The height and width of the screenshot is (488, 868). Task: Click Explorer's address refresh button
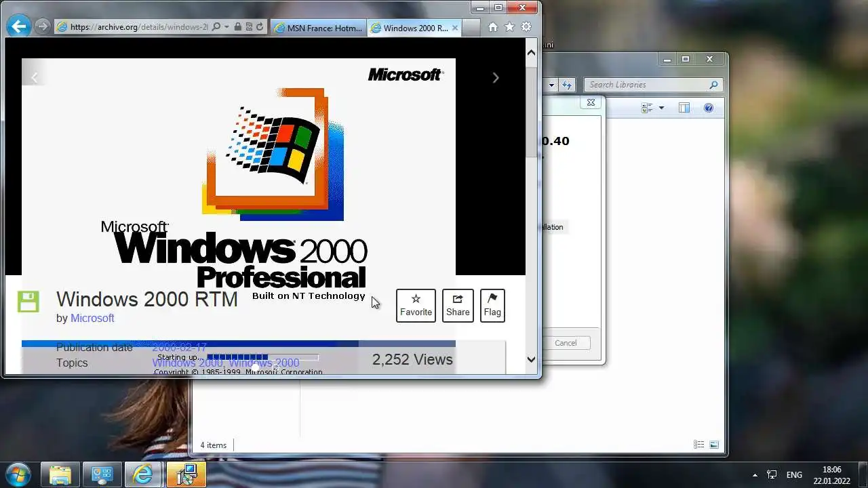(567, 85)
